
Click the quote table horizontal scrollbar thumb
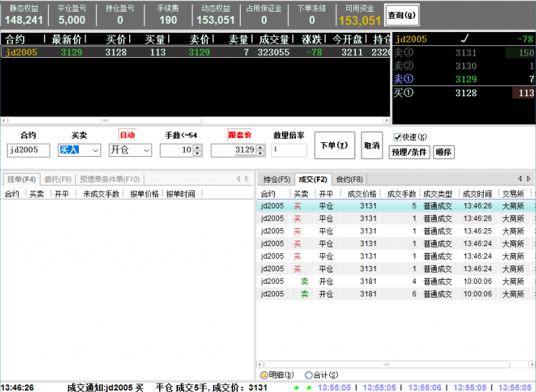point(105,120)
